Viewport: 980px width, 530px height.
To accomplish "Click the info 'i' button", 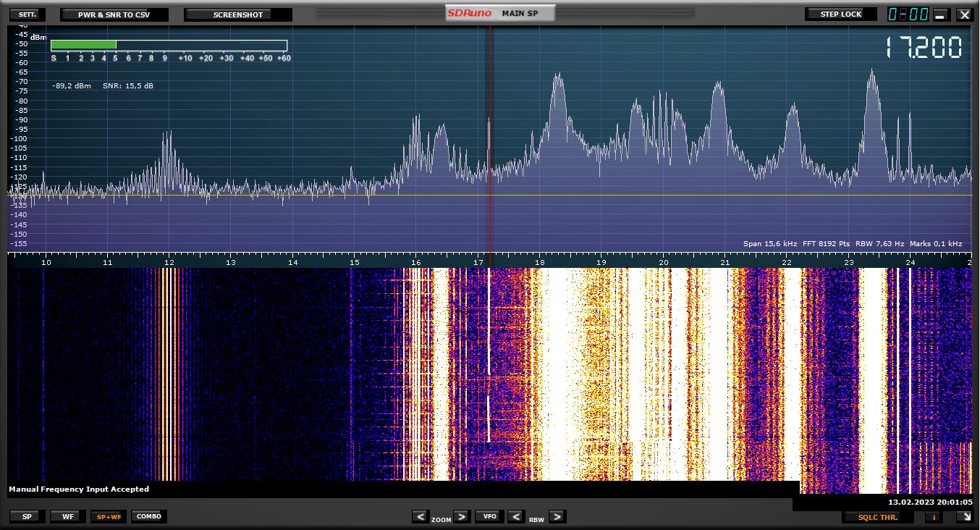I will point(934,517).
